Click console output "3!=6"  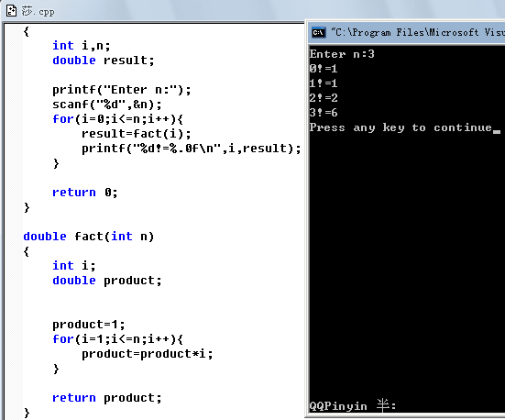tap(324, 113)
